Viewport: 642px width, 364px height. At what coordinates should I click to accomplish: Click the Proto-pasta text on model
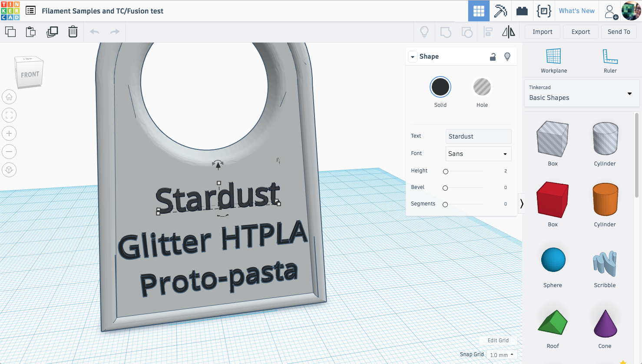pos(219,278)
